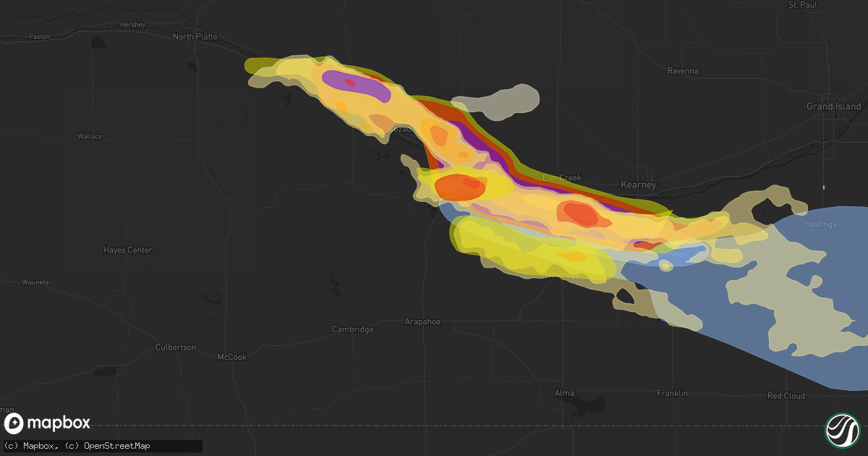Click the Elm Creek label

pos(562,178)
